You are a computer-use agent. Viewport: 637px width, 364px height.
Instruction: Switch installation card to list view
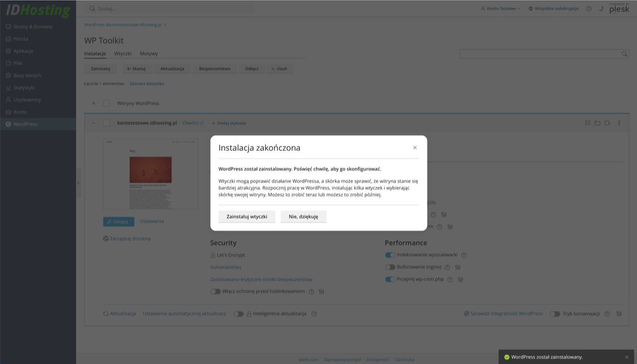click(587, 123)
